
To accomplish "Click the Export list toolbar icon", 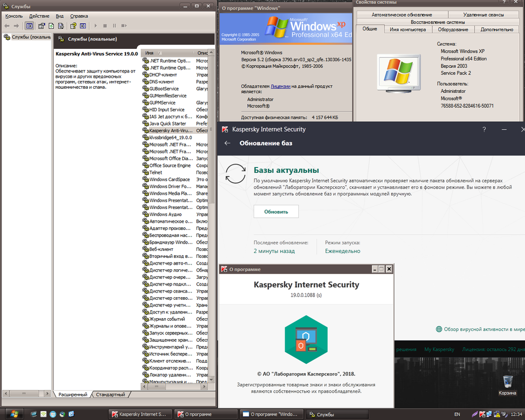I will click(x=61, y=26).
